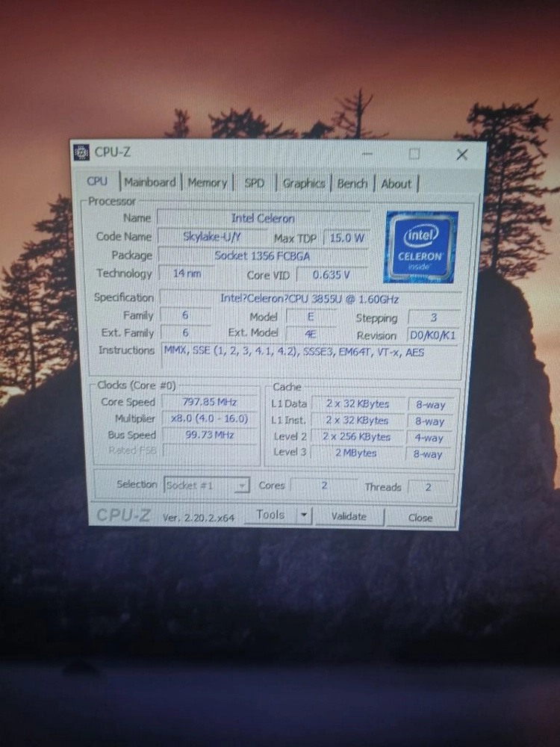The width and height of the screenshot is (560, 747).
Task: Show the About tab
Action: [x=396, y=184]
